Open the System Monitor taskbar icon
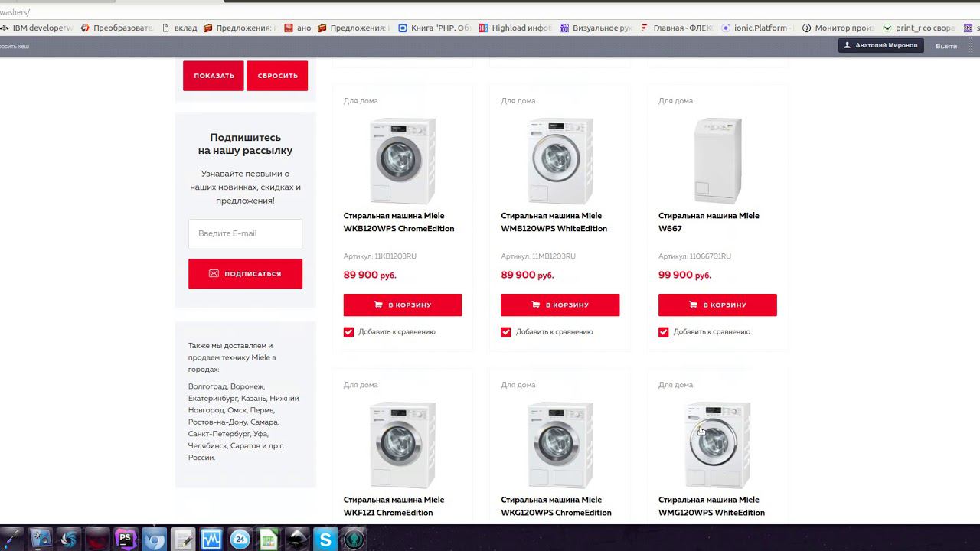Screen dimensions: 980x551 click(212, 540)
